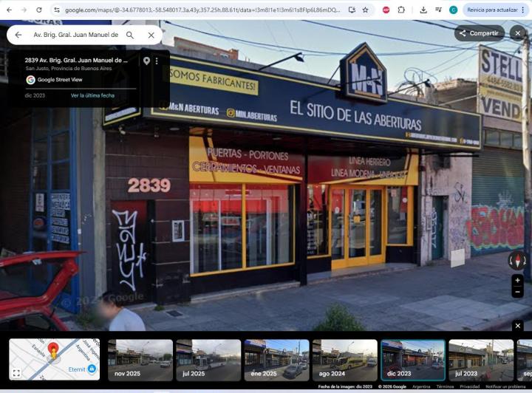Open the red ad-blocker extension
This screenshot has height=393, width=532.
coord(386,10)
